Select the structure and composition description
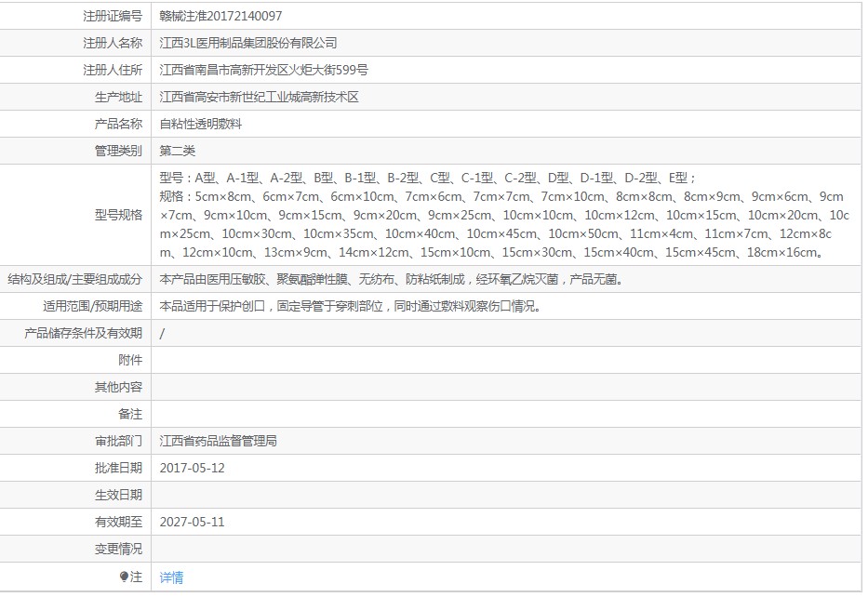Screen dimensions: 868x597 click(x=392, y=279)
